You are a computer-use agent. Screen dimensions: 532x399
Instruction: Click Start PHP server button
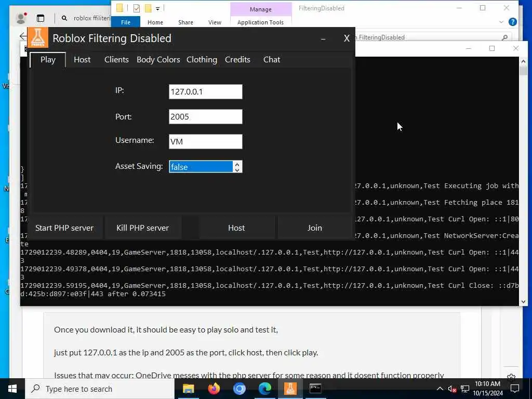pyautogui.click(x=64, y=228)
